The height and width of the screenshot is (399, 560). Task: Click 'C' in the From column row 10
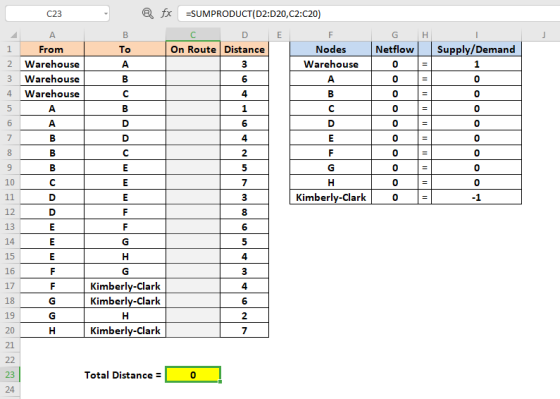click(x=52, y=183)
